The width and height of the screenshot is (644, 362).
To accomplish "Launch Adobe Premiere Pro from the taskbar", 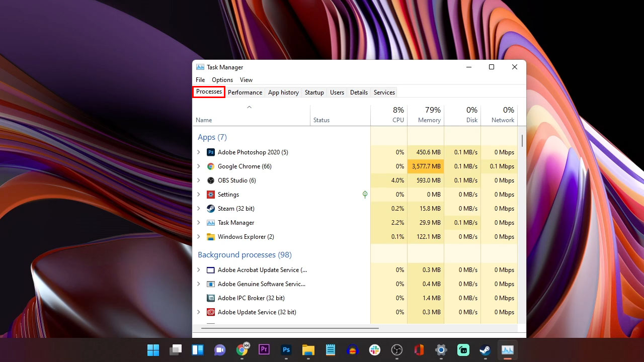I will [264, 349].
